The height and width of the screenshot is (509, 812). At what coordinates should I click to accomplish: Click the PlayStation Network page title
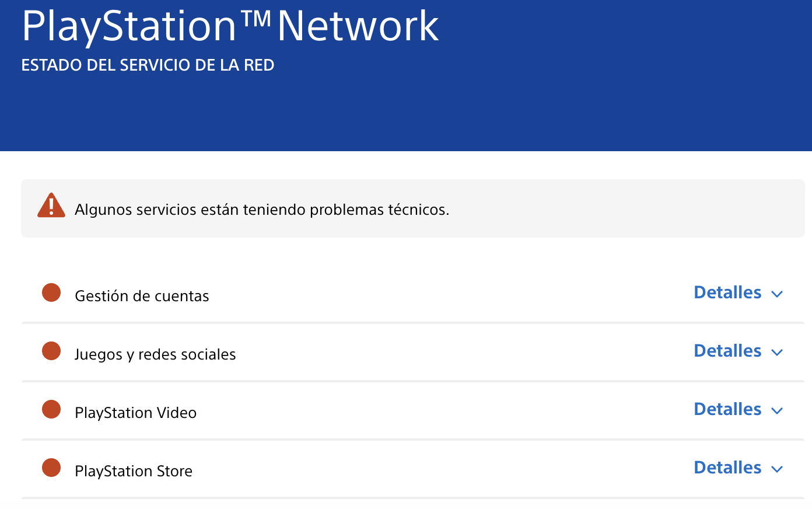[230, 26]
